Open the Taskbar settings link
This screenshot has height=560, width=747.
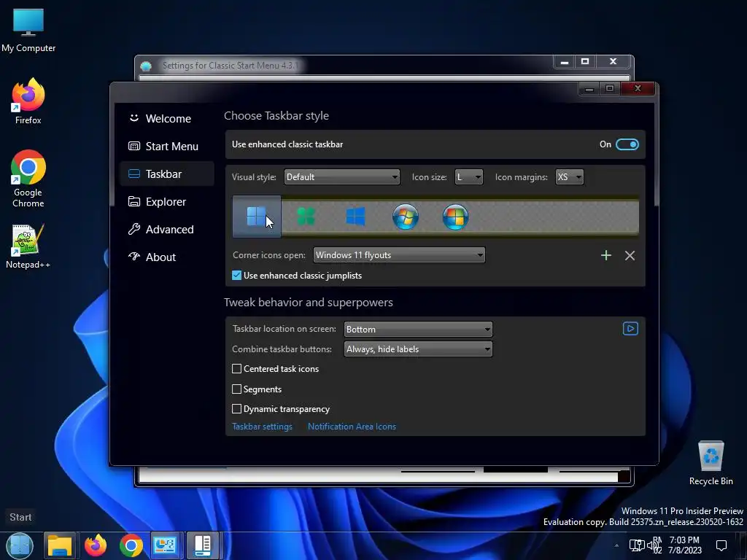coord(262,427)
